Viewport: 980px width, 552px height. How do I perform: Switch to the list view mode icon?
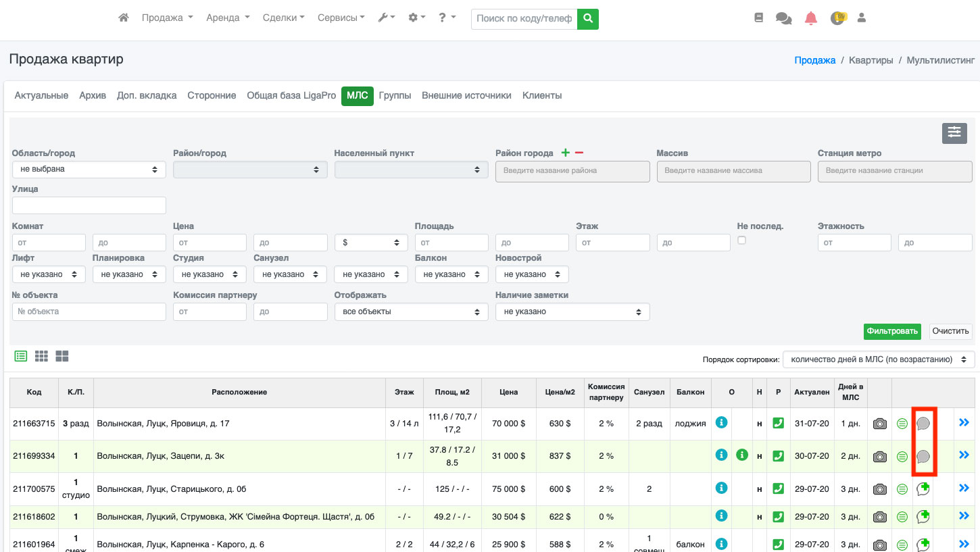pos(20,356)
